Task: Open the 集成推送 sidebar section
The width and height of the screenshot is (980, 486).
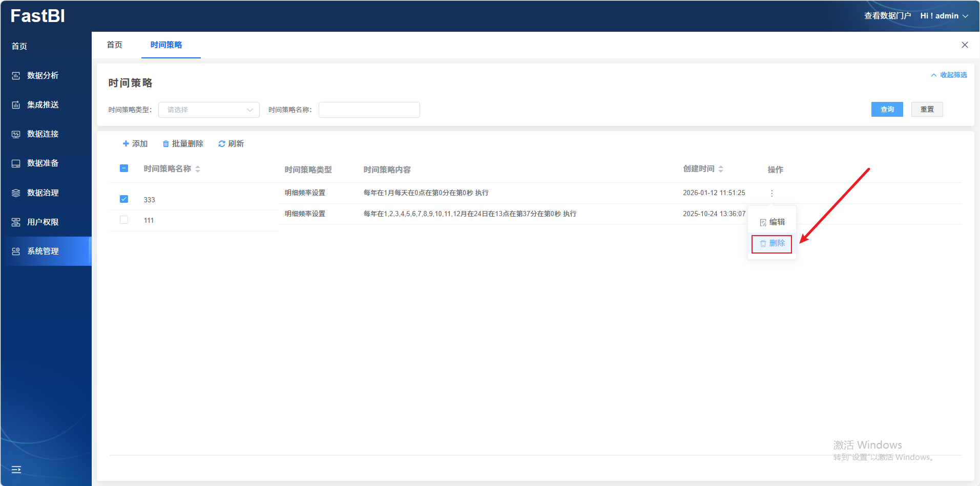Action: [43, 105]
